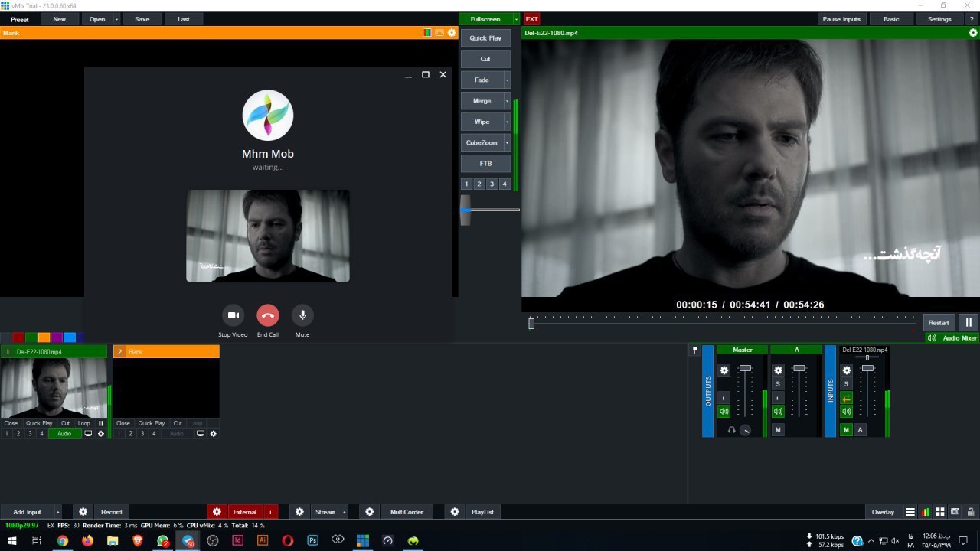Screen dimensions: 980x551
Task: Click Quick Play in transition column
Action: (x=485, y=38)
